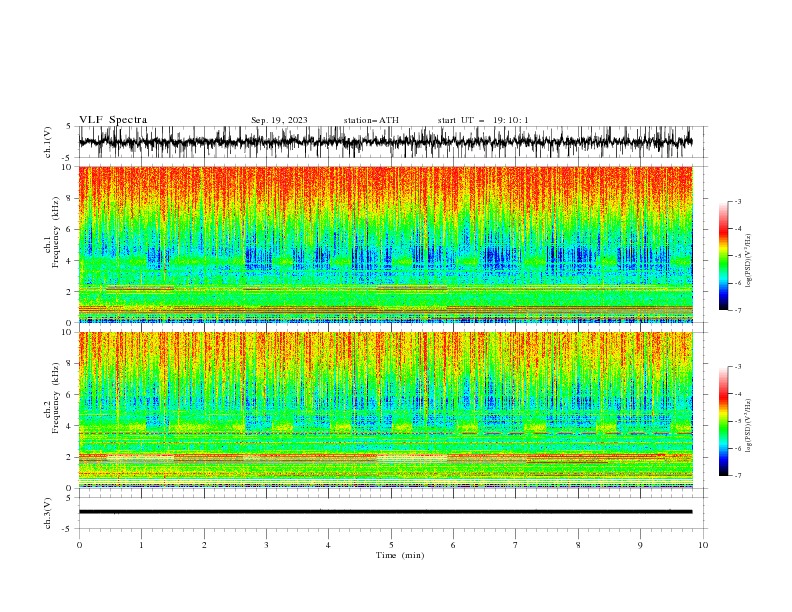Click the ch.1 colorbar 'log(PSD)(V²/Hz)' label
This screenshot has height=612, width=792.
748,261
